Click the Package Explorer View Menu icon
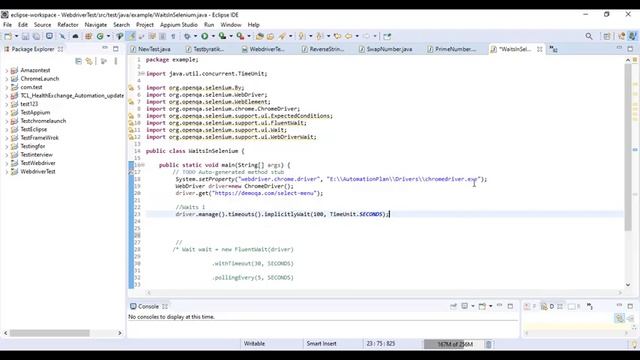The width and height of the screenshot is (640, 360). (x=116, y=61)
